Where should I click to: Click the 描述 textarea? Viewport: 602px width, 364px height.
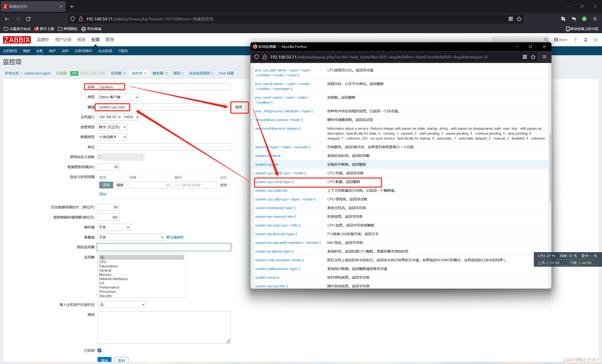(x=164, y=327)
